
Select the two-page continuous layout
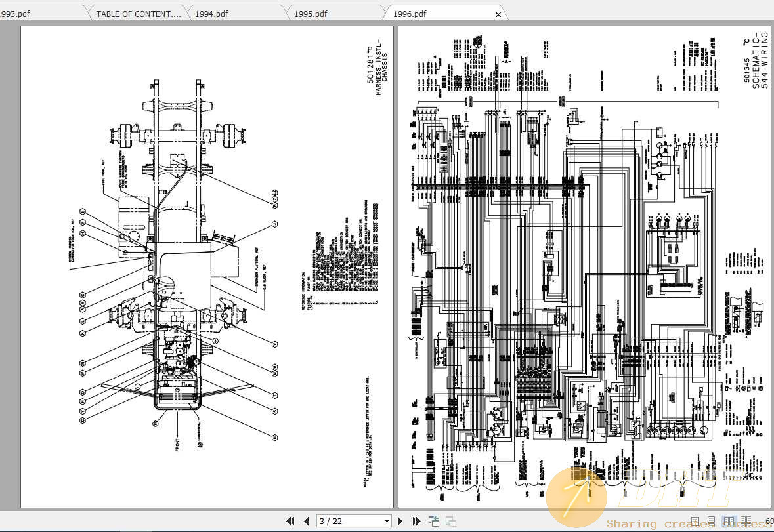click(x=746, y=521)
